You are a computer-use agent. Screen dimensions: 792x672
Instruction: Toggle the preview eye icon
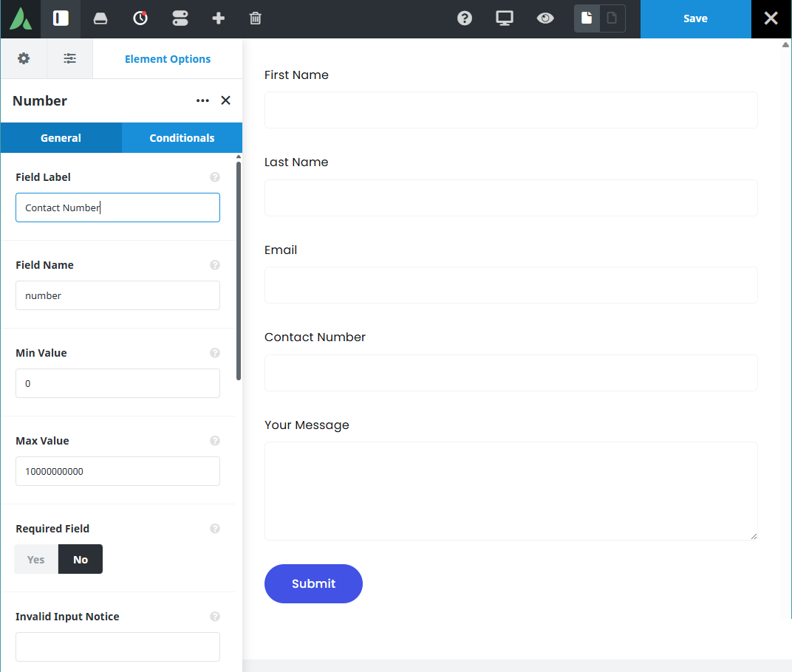coord(545,18)
